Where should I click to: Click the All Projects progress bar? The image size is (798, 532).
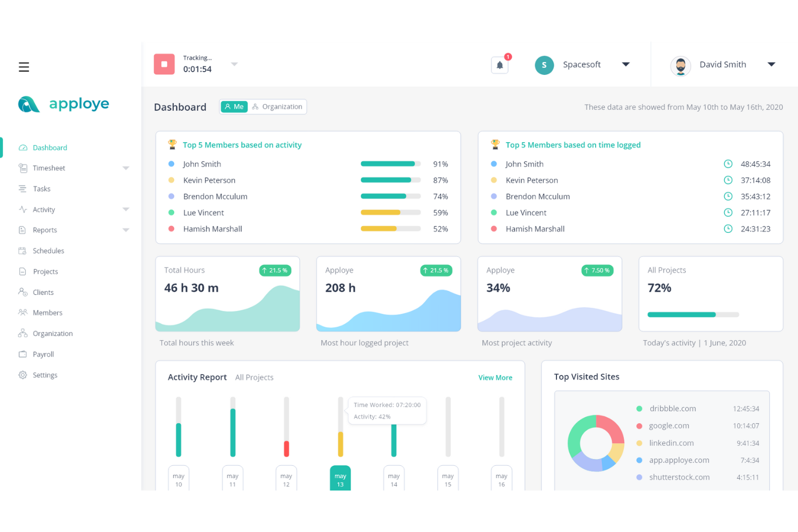click(x=693, y=314)
